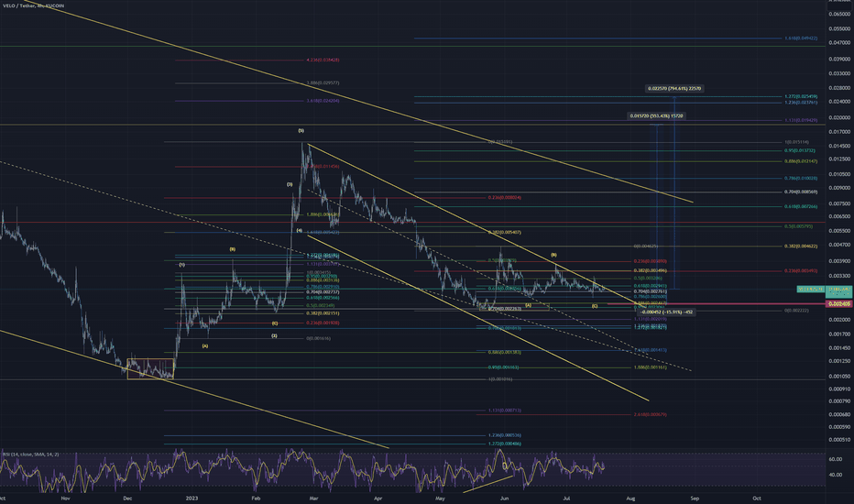Click the Dec label on time axis
This screenshot has width=854, height=504.
point(127,498)
